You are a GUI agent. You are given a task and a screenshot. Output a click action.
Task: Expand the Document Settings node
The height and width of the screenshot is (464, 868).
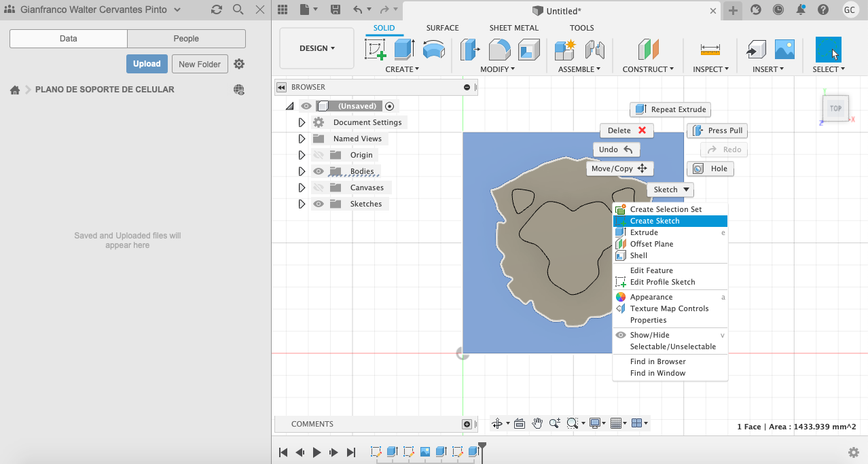pyautogui.click(x=302, y=122)
